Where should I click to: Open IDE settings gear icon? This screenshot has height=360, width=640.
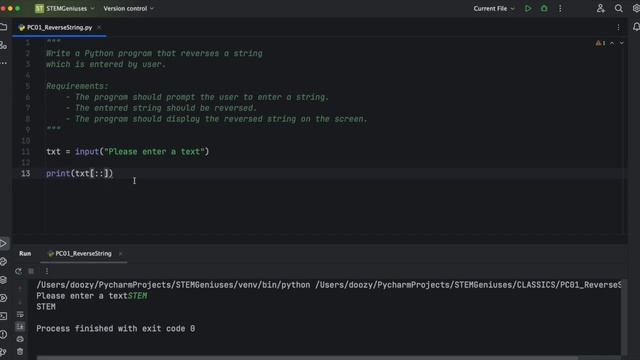coord(636,9)
